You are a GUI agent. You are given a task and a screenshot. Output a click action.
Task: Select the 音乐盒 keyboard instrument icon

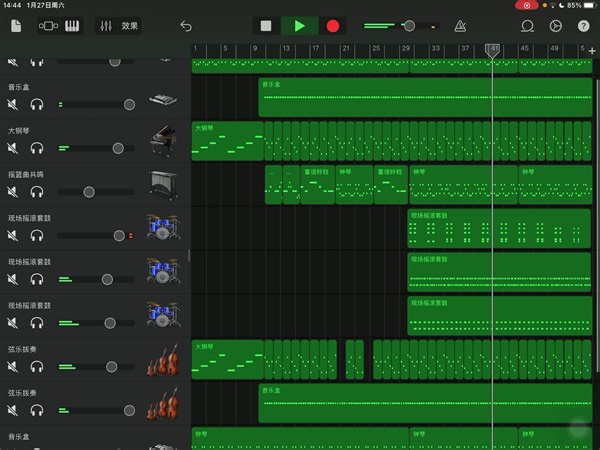tap(163, 99)
